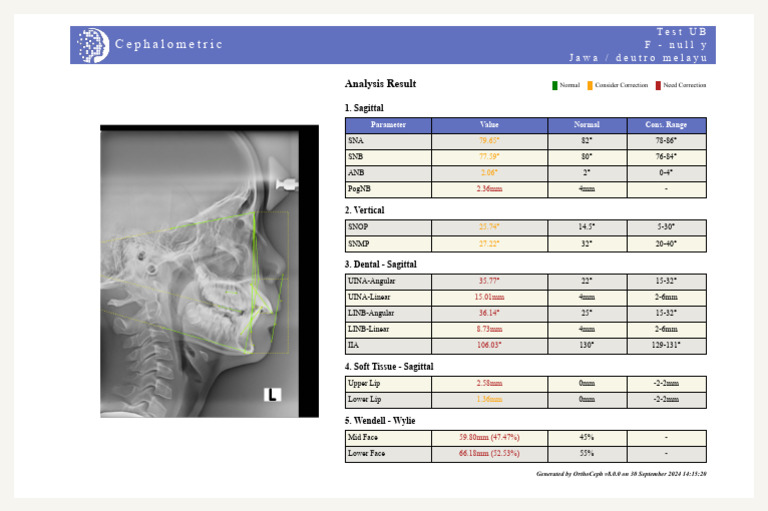The width and height of the screenshot is (768, 511).
Task: Select the UINA-Linear value 15.01mm
Action: (x=489, y=297)
